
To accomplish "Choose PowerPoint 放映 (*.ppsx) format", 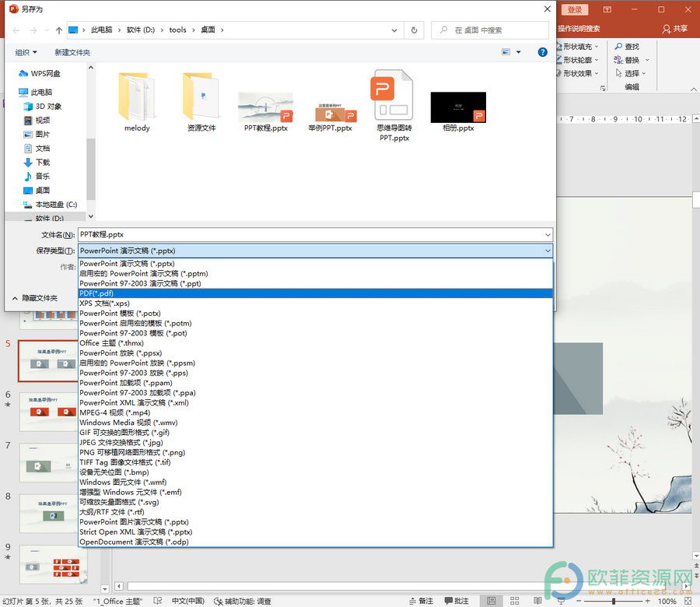I will click(x=316, y=353).
